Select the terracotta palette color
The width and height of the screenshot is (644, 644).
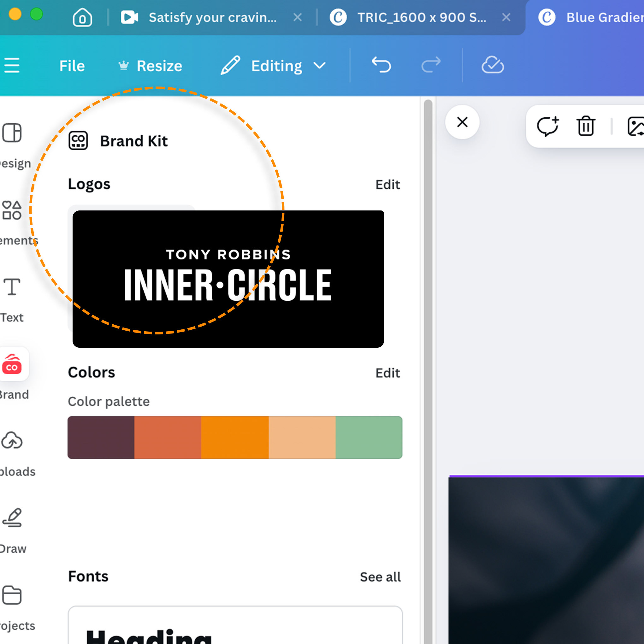(168, 437)
